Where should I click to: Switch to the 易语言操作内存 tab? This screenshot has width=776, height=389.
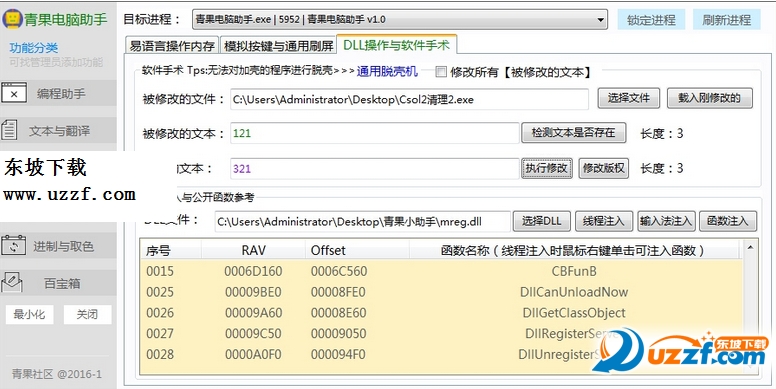pos(172,46)
